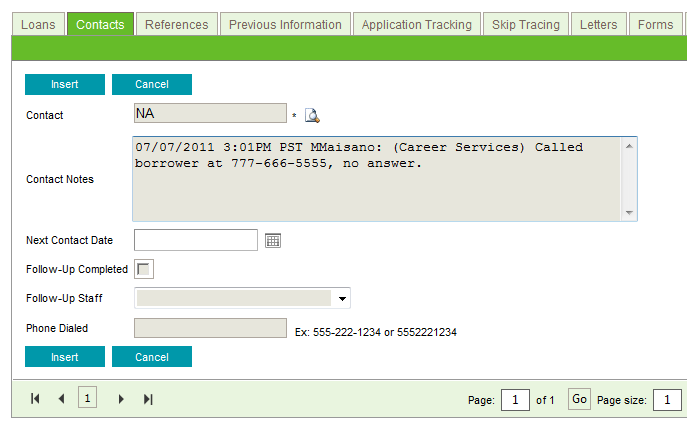This screenshot has height=422, width=687.
Task: Open the Skip Tracing tab
Action: coord(526,24)
